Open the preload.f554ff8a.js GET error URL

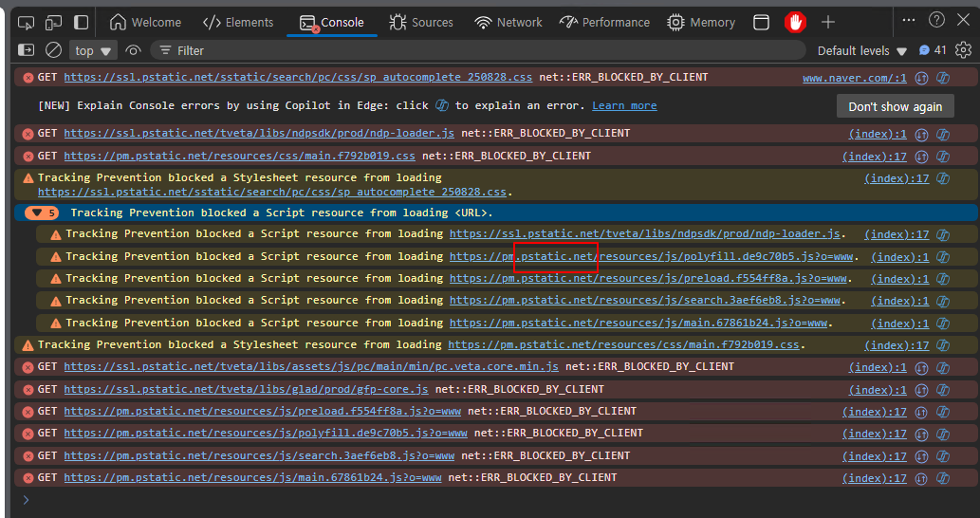pyautogui.click(x=263, y=411)
